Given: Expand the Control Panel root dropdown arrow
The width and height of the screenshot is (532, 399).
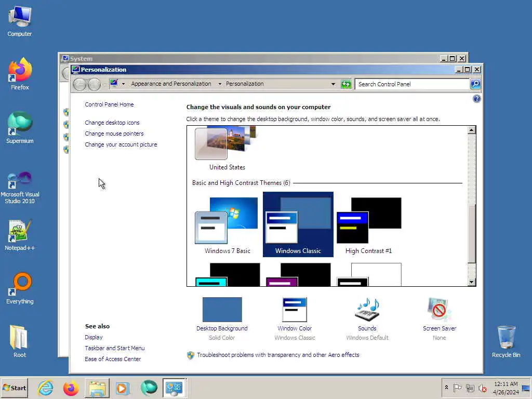Looking at the screenshot, I should click(123, 84).
